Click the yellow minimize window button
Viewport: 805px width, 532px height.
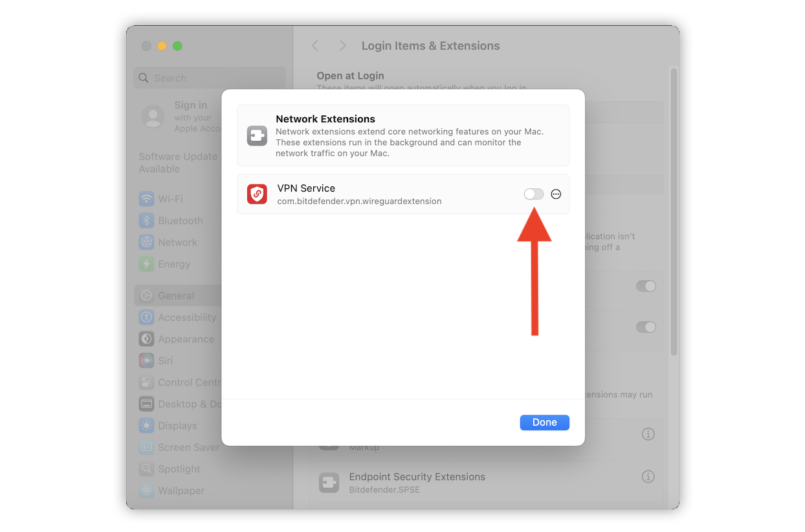pyautogui.click(x=162, y=46)
